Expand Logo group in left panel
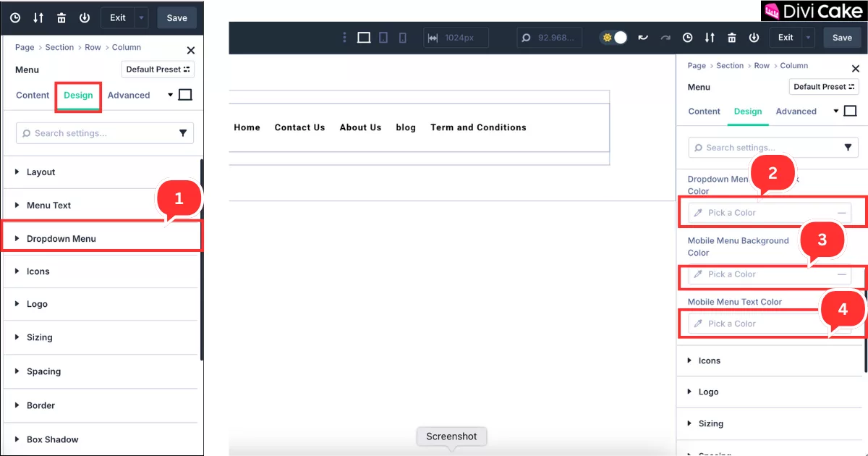868x456 pixels. pos(101,304)
